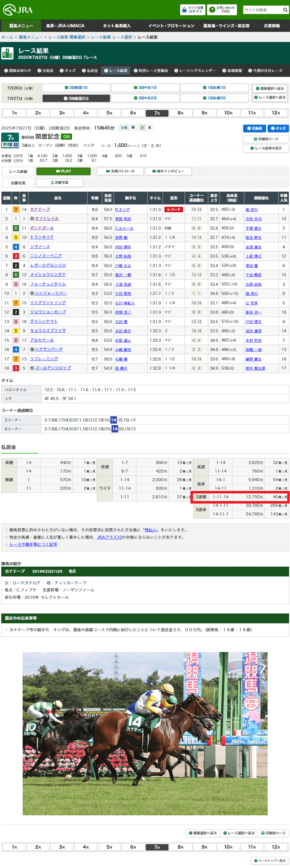The height and width of the screenshot is (868, 290).
Task: Select 特別レース登録馬 sub menu item
Action: click(x=151, y=71)
